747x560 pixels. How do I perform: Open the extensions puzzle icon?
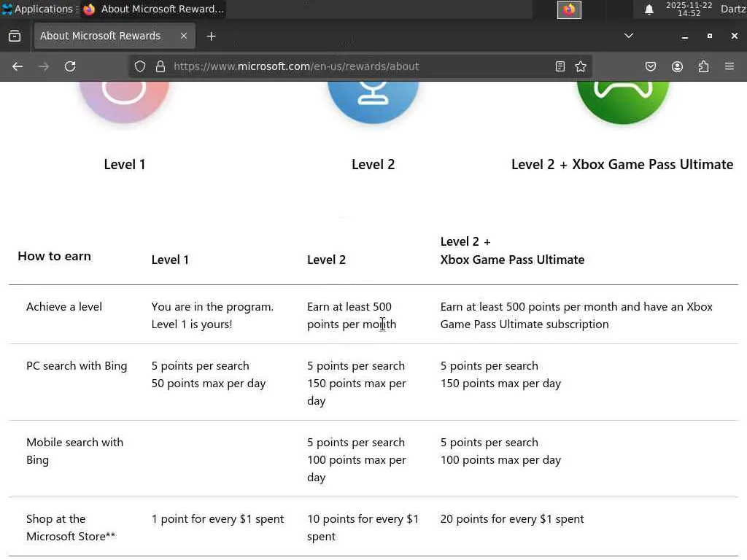[703, 66]
